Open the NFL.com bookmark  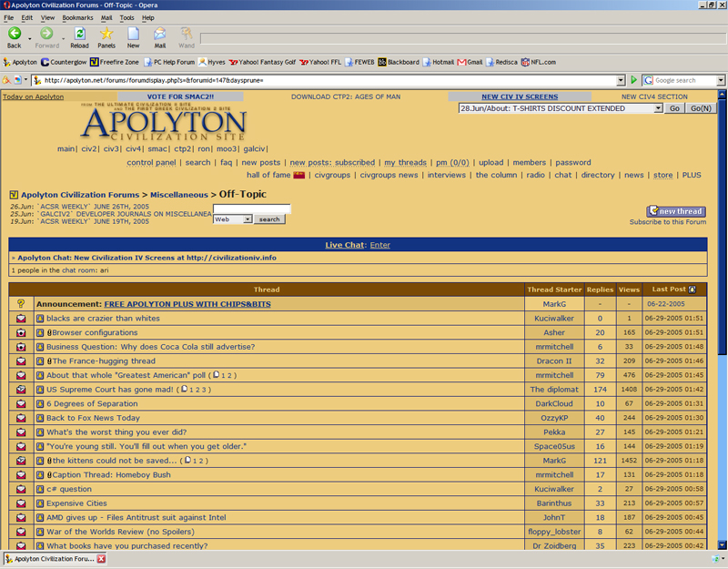coord(538,62)
